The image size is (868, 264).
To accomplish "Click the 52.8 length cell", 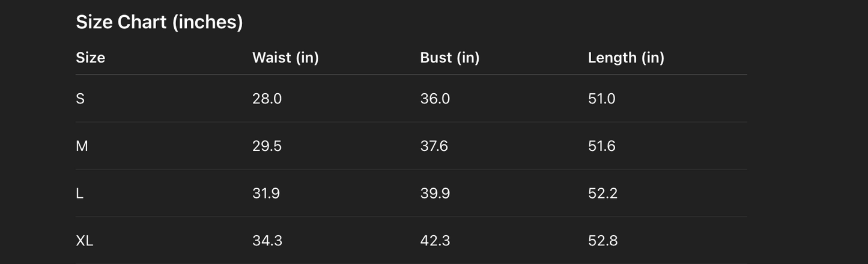I will pyautogui.click(x=602, y=241).
